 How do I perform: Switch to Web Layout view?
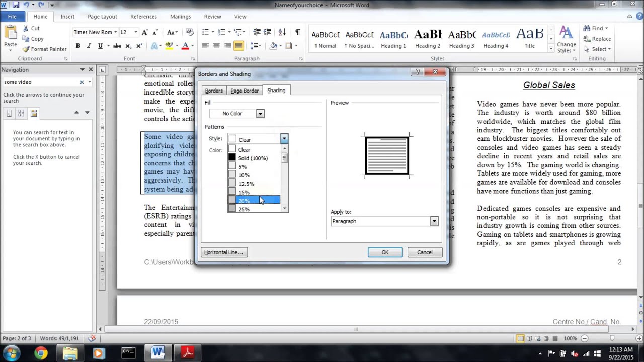[538, 338]
